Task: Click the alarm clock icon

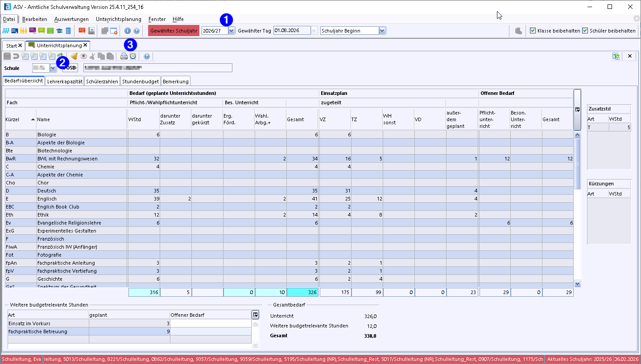Action: point(132,56)
